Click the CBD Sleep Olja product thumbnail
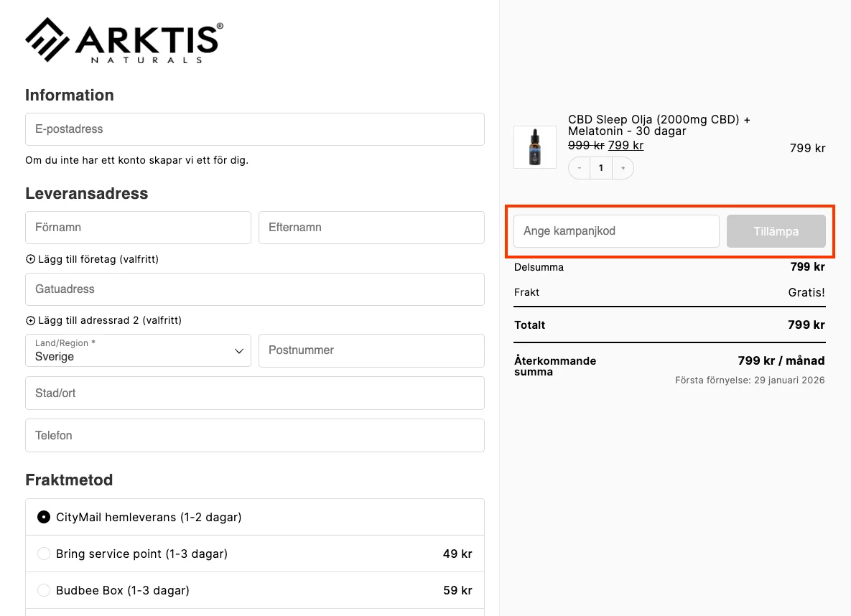The width and height of the screenshot is (851, 616). click(x=534, y=146)
